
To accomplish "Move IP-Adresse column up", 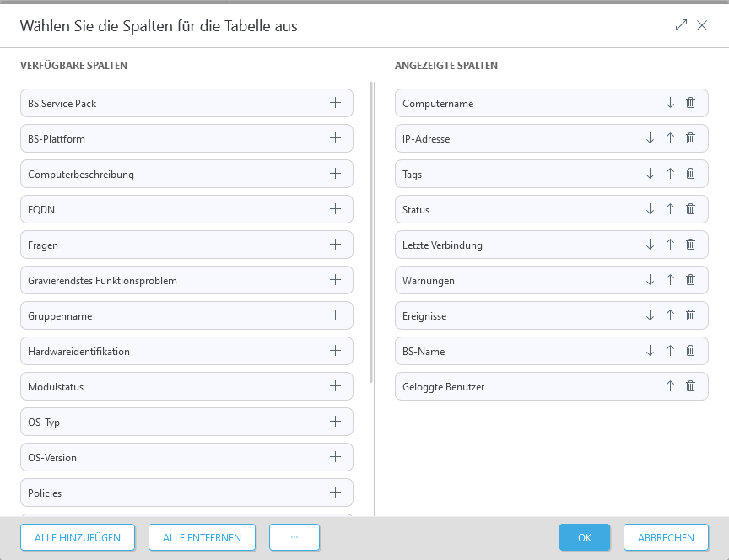I will [670, 138].
